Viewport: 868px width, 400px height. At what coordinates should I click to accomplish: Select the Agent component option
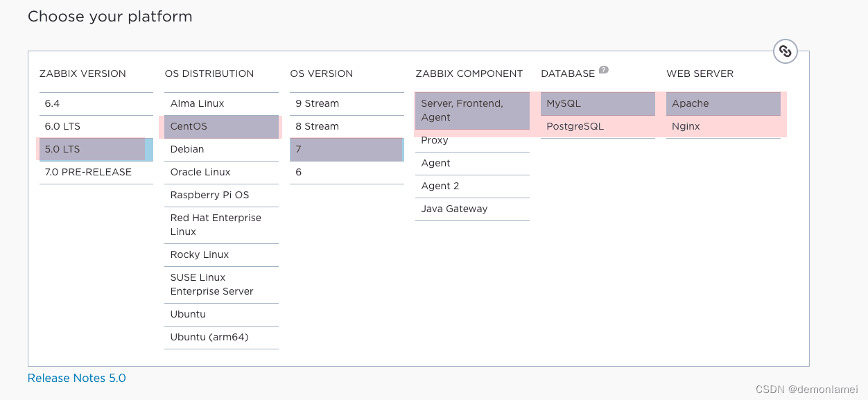(473, 164)
